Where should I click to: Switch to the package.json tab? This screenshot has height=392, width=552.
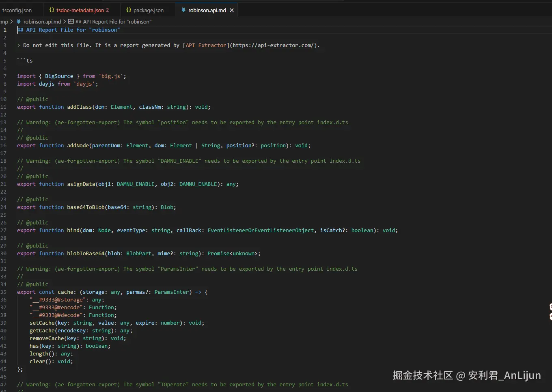148,10
